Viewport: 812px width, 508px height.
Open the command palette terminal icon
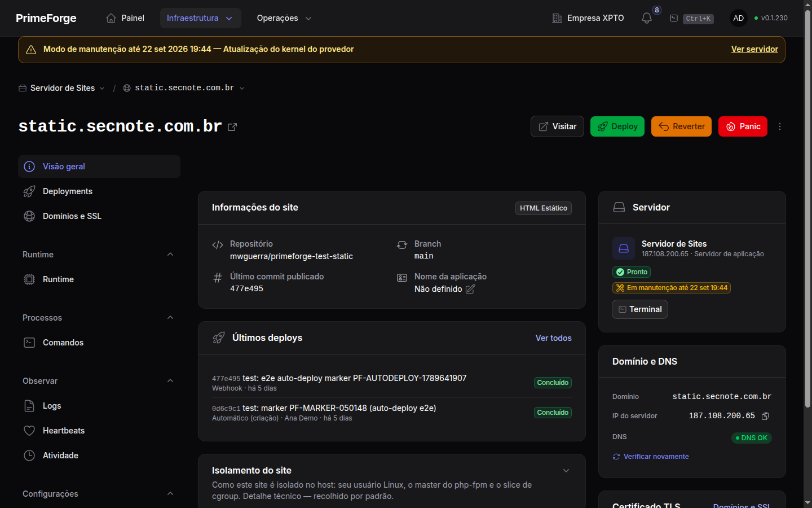coord(674,18)
